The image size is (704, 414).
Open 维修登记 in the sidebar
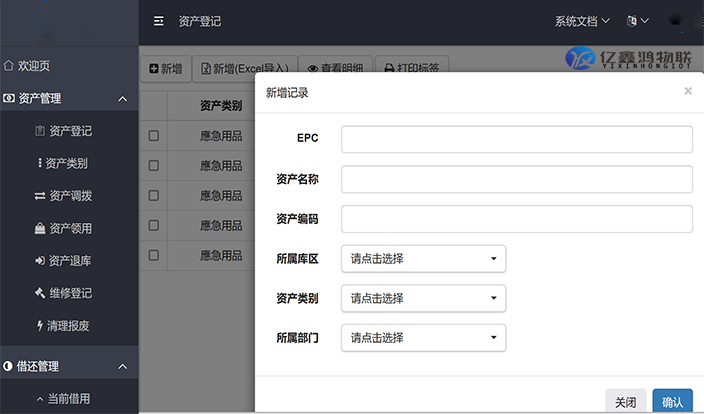(x=69, y=293)
